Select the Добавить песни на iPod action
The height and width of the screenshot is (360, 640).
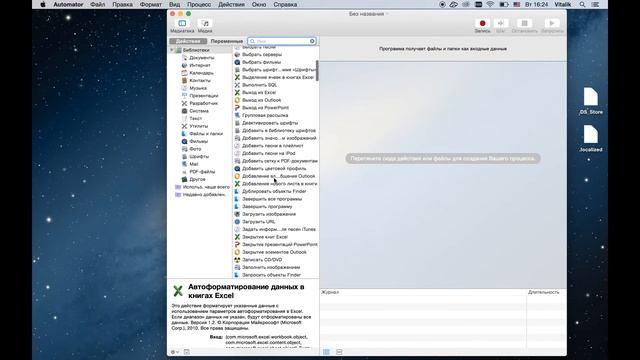point(269,153)
